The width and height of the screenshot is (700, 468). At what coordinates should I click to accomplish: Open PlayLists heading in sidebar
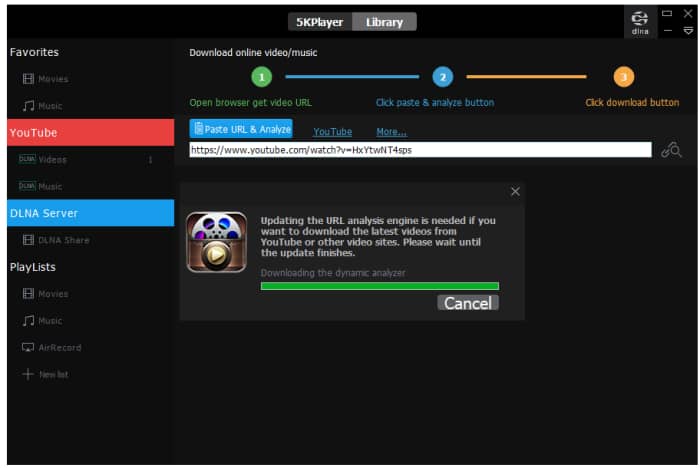pos(33,267)
